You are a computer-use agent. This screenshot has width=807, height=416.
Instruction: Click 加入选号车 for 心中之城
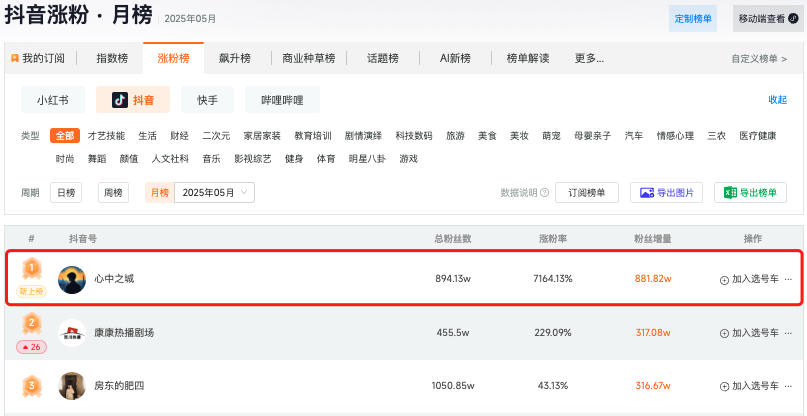(x=749, y=280)
